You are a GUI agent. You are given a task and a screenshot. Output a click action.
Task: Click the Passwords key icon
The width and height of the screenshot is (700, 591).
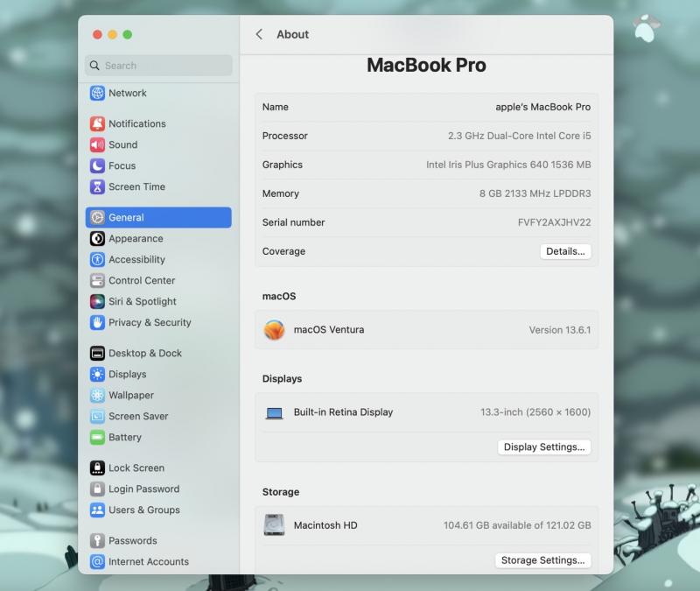click(97, 541)
